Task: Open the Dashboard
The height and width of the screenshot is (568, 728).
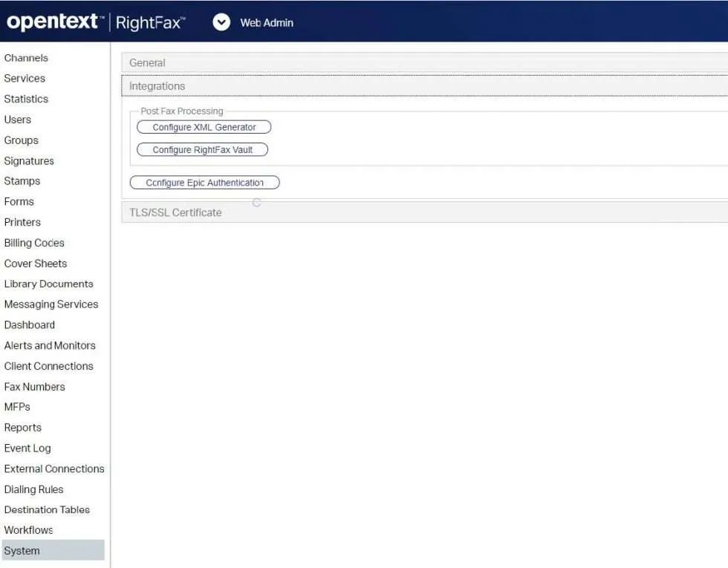Action: (30, 324)
